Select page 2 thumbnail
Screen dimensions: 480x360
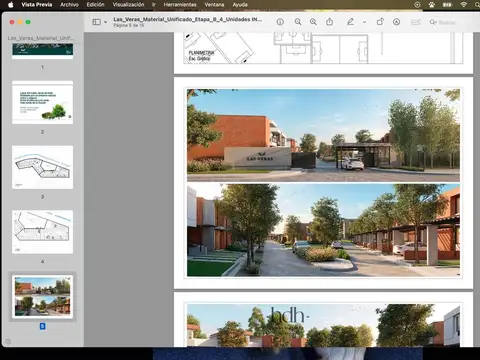click(43, 103)
